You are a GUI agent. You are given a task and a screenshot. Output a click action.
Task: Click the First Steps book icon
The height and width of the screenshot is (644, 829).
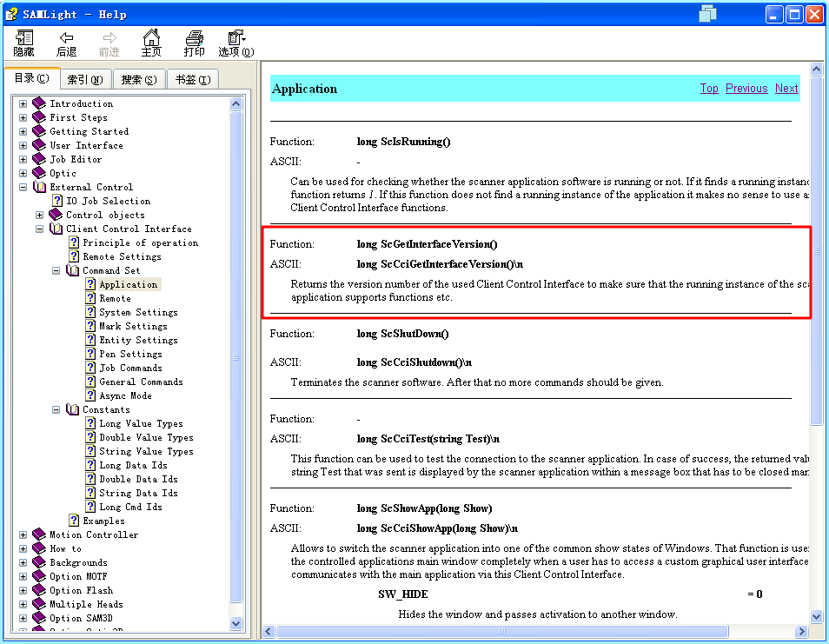click(39, 116)
